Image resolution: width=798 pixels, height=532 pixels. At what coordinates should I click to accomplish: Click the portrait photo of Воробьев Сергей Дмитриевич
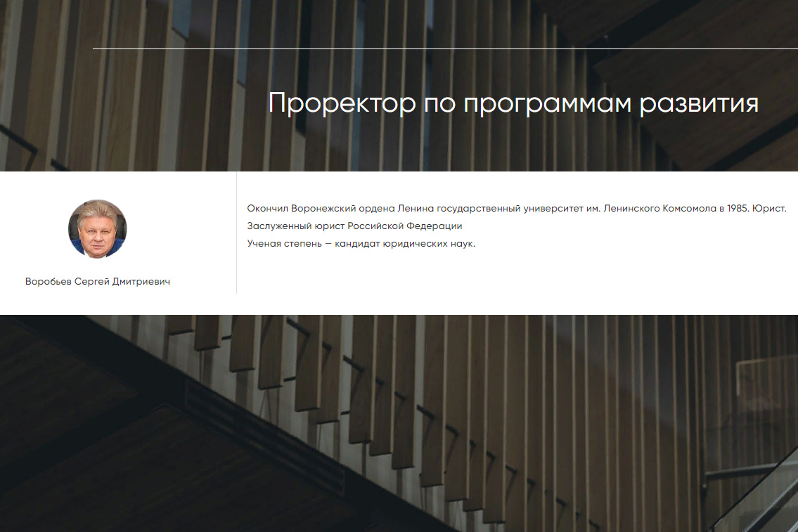[98, 229]
